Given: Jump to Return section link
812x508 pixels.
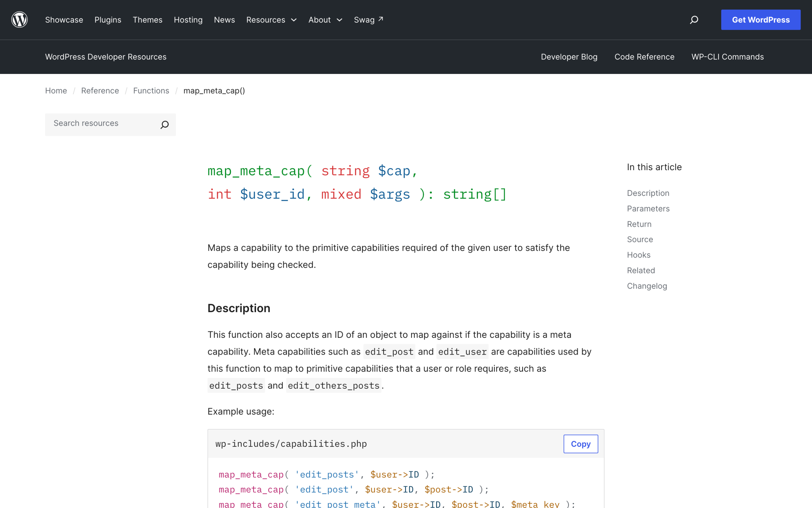Looking at the screenshot, I should pyautogui.click(x=639, y=224).
